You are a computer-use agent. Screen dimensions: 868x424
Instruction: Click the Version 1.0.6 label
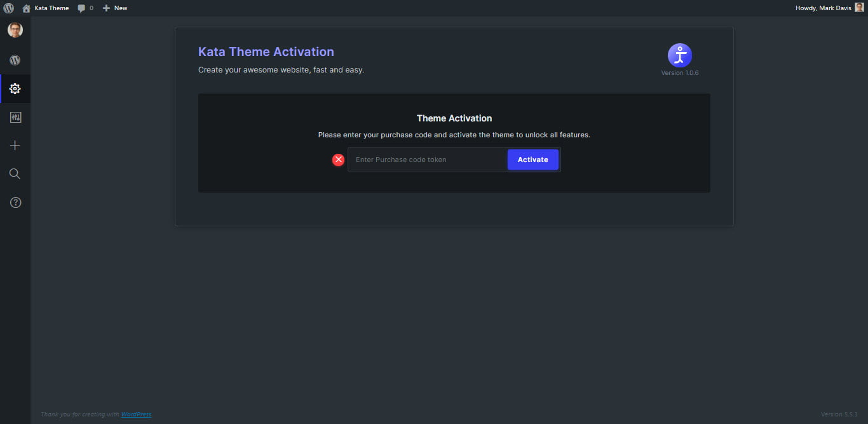[x=680, y=73]
